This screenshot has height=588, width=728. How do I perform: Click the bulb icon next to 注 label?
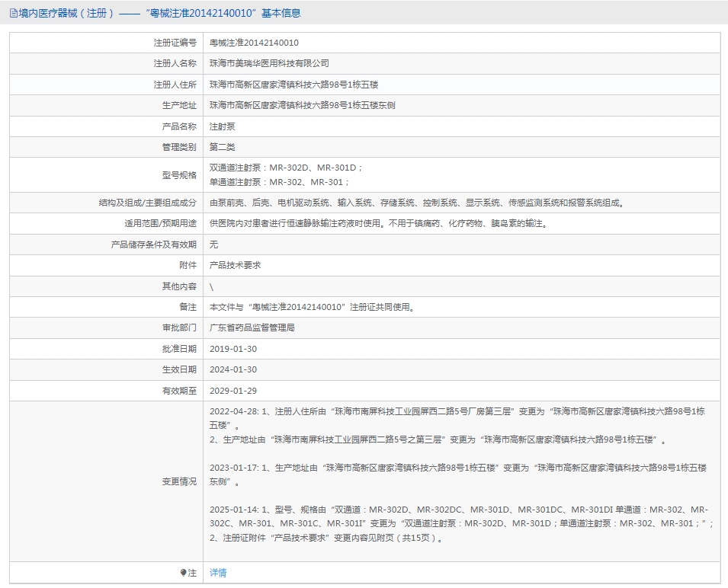(184, 573)
